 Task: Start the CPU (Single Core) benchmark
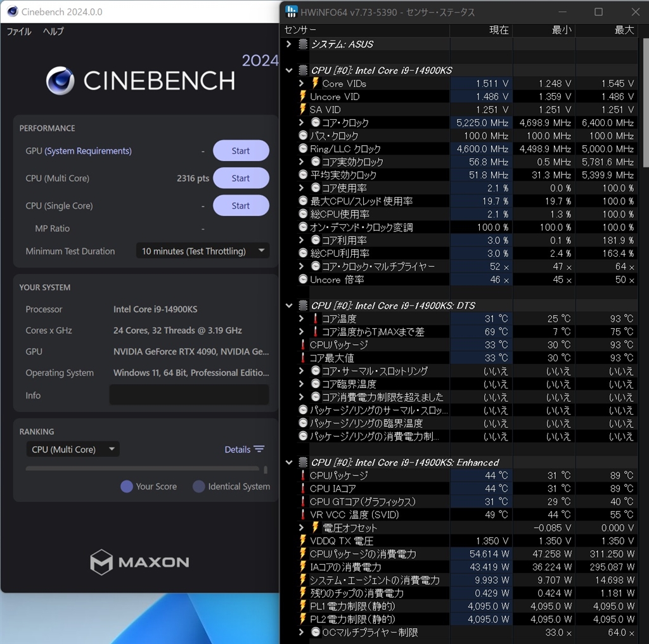pyautogui.click(x=241, y=205)
